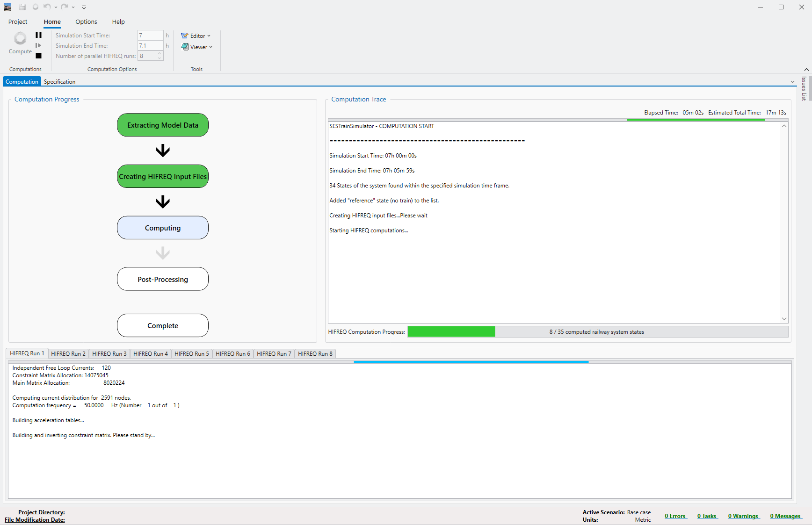Click the train application icon in title bar
Viewport: 812px width, 525px height.
[7, 7]
